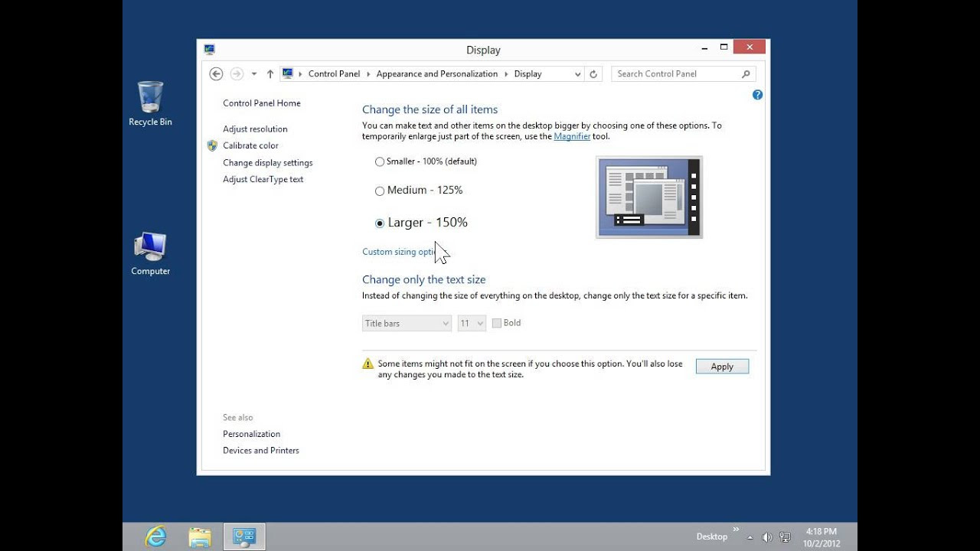Image resolution: width=980 pixels, height=551 pixels.
Task: Open Personalization under See also
Action: coord(251,434)
